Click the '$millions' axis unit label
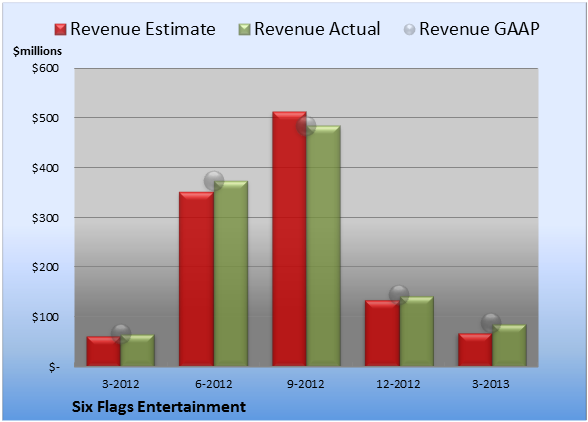588x422 pixels. point(37,51)
